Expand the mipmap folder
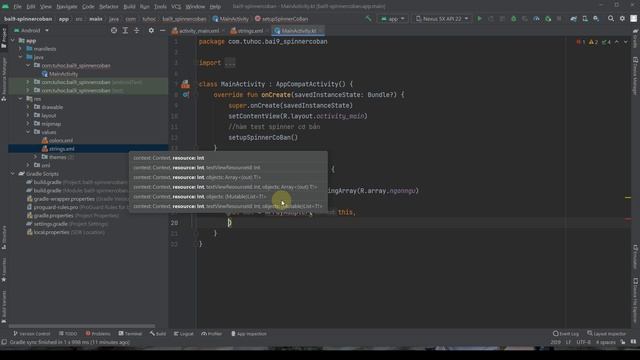The width and height of the screenshot is (640, 360). (x=28, y=124)
